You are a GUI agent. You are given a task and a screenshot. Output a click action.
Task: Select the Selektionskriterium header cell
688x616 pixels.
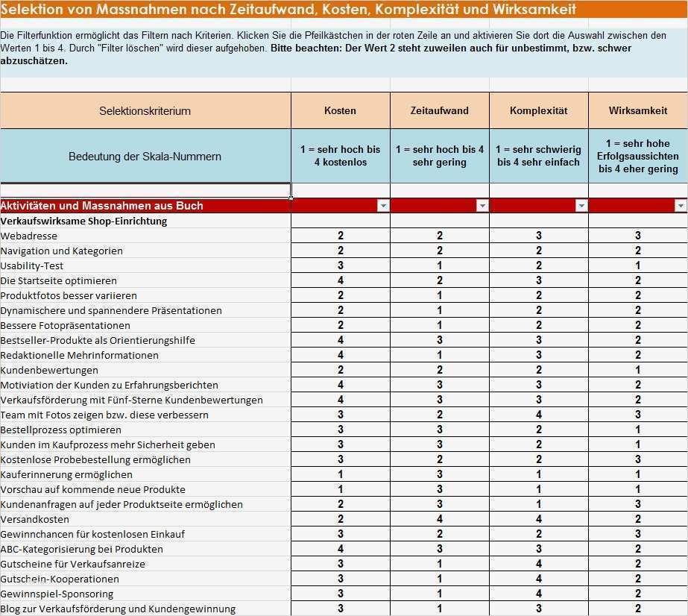[x=145, y=110]
